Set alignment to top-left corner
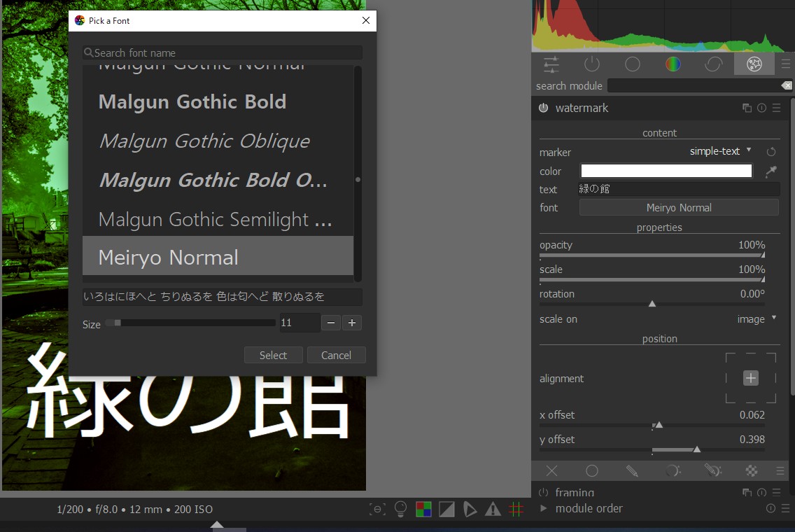This screenshot has width=795, height=532. 731,358
